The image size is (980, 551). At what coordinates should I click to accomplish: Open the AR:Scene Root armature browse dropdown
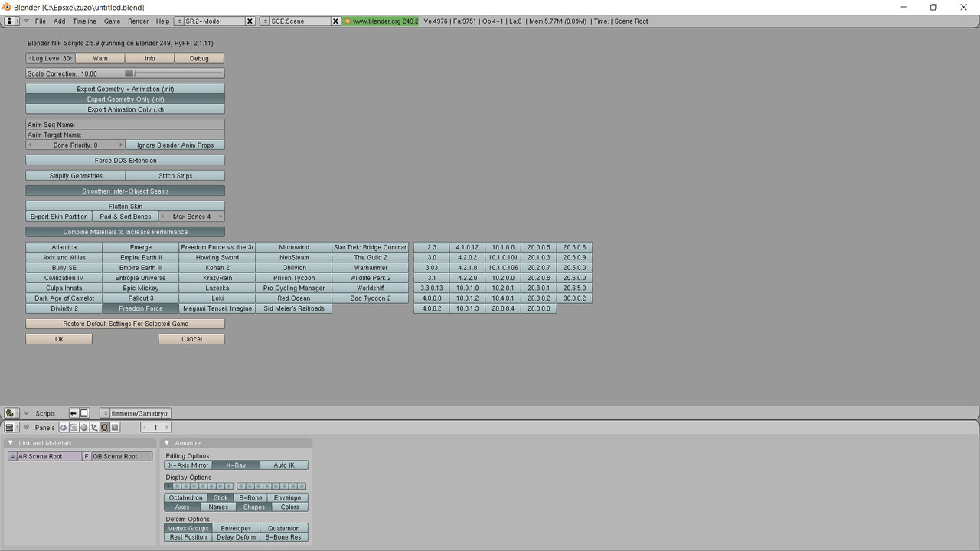[12, 456]
